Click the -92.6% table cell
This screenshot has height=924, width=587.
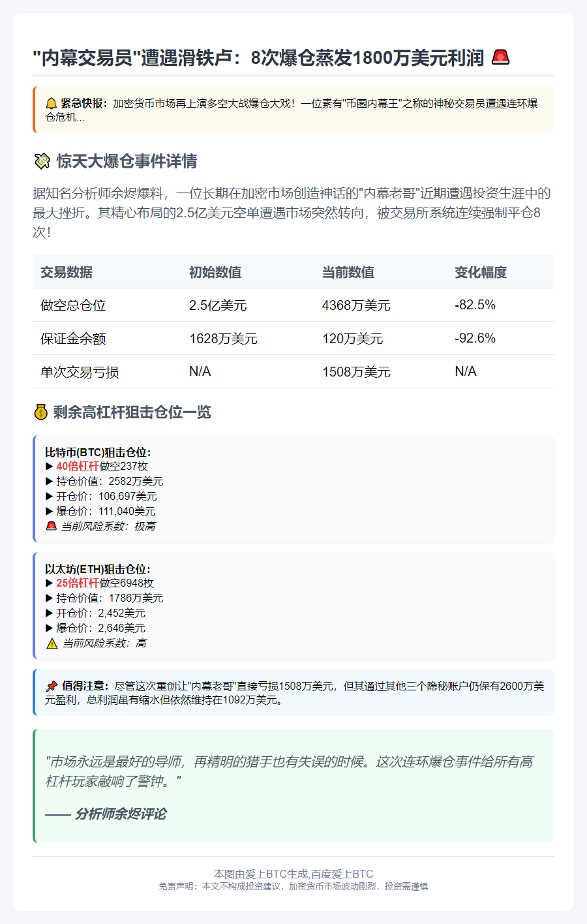pos(475,338)
